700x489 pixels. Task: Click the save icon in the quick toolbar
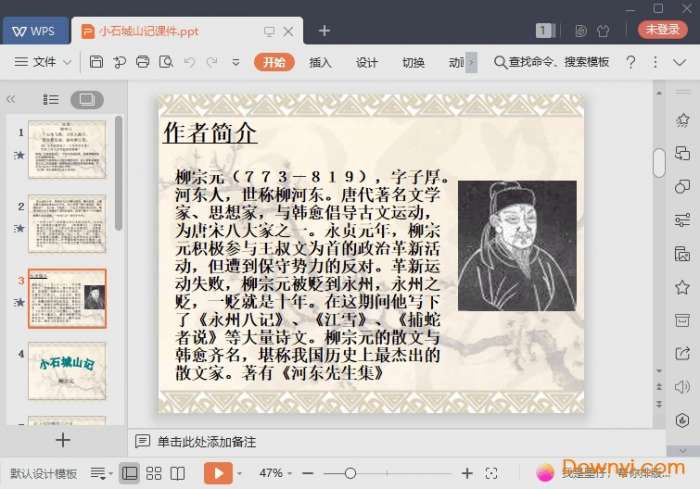click(96, 62)
